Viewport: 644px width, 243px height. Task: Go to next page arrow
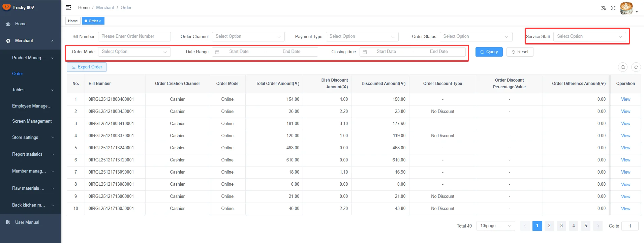click(x=598, y=226)
